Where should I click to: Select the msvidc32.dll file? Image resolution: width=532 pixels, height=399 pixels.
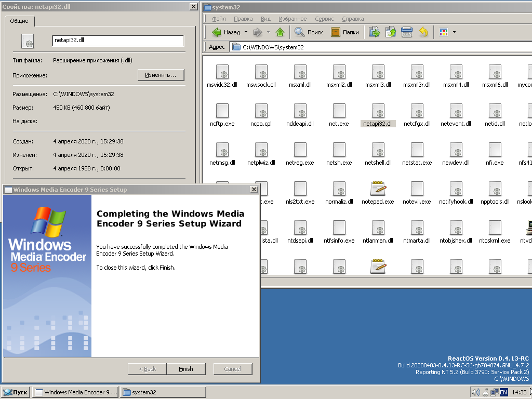[x=222, y=76]
